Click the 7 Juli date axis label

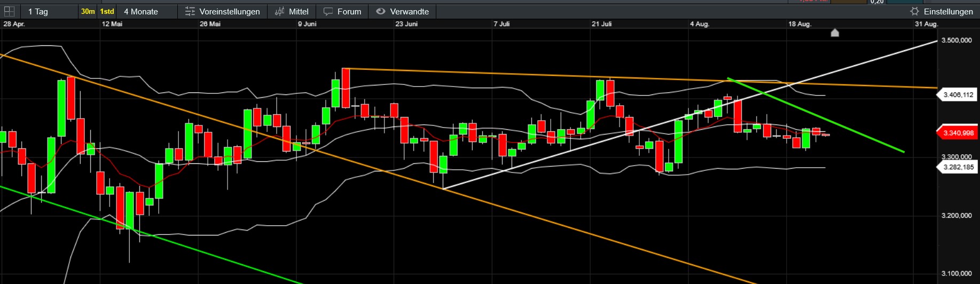point(502,24)
